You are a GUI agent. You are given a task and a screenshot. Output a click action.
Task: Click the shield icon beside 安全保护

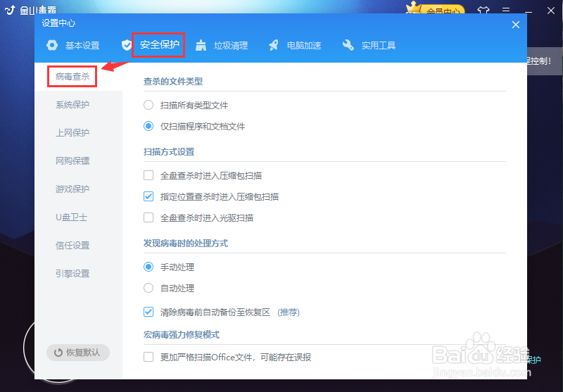(126, 45)
